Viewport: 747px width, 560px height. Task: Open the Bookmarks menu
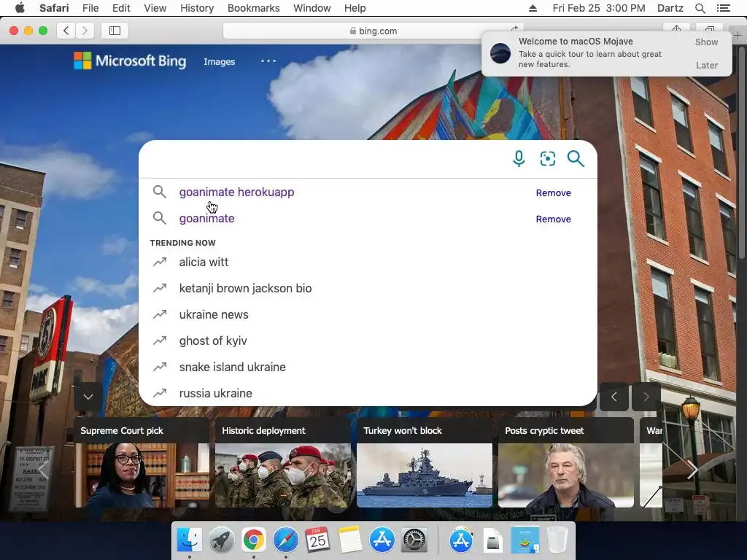[253, 8]
